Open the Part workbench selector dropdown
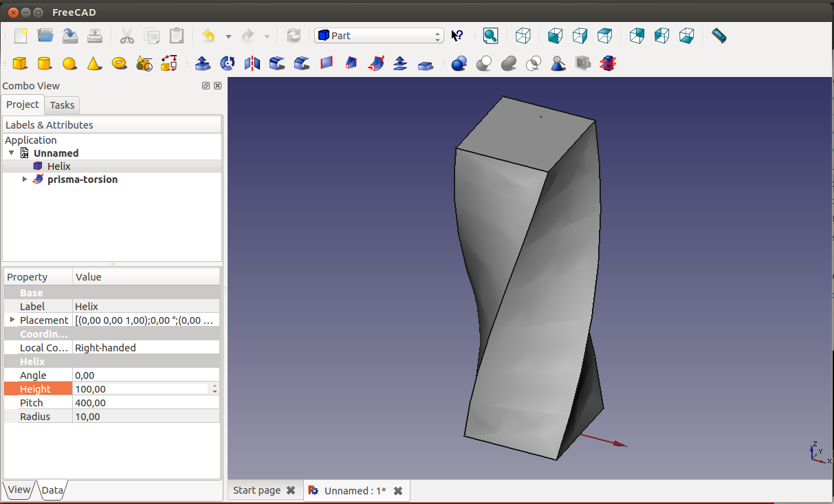This screenshot has width=834, height=504. [379, 36]
